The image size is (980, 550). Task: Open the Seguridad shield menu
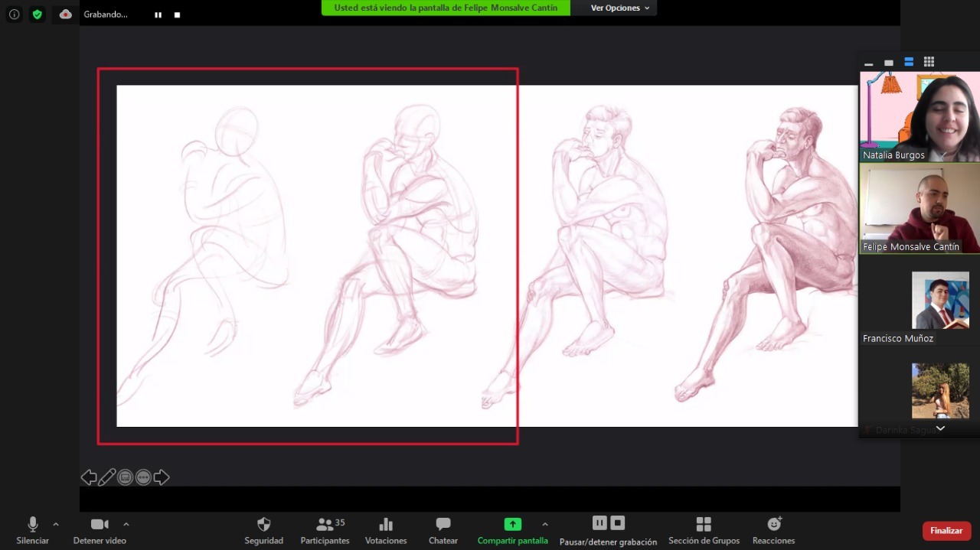263,530
